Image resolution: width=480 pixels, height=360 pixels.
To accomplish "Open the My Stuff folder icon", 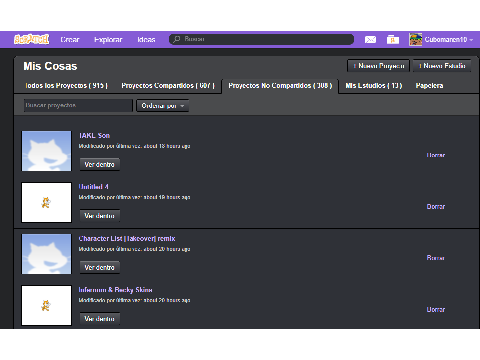I will 393,40.
